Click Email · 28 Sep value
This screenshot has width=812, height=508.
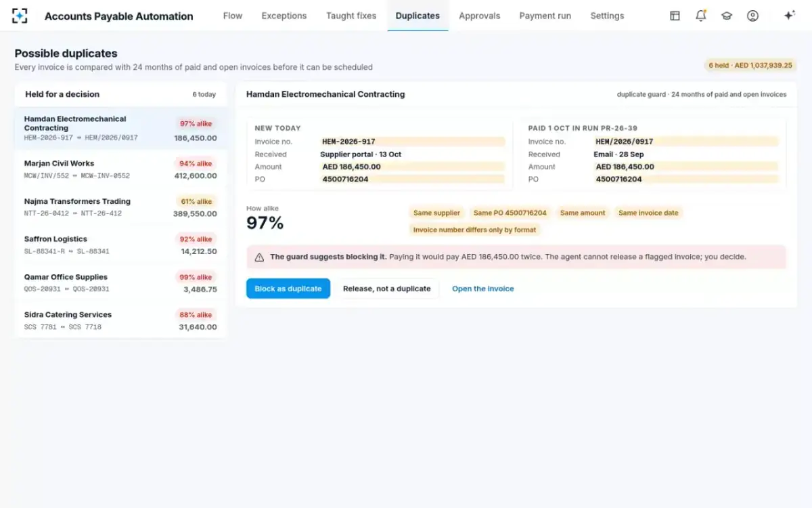[x=618, y=154]
